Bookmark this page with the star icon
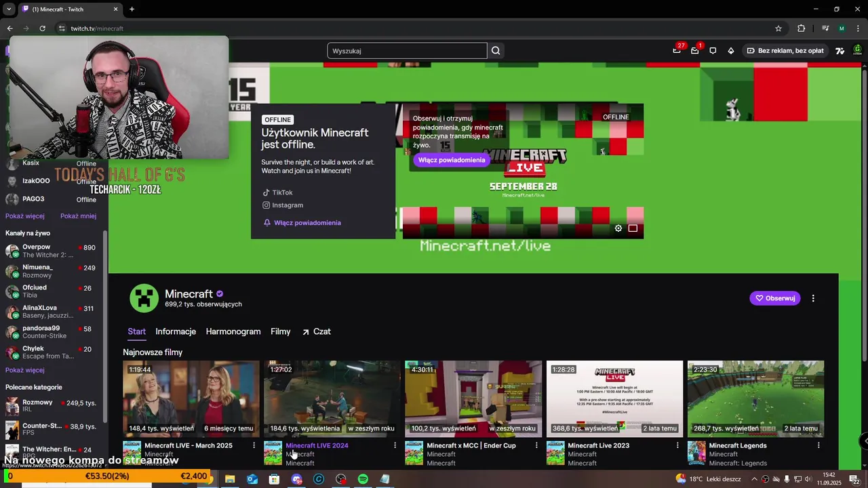The width and height of the screenshot is (868, 488). 778,28
